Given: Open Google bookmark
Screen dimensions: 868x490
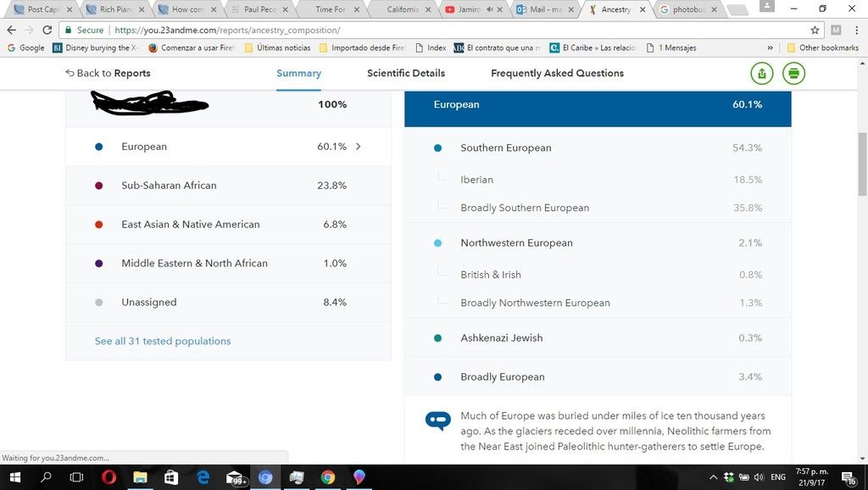Looking at the screenshot, I should (x=26, y=47).
